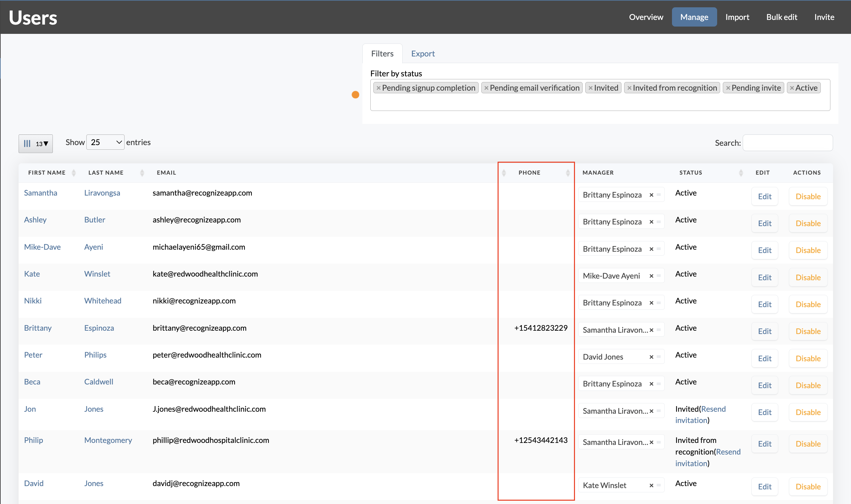
Task: Disable David Jones' account
Action: click(808, 487)
